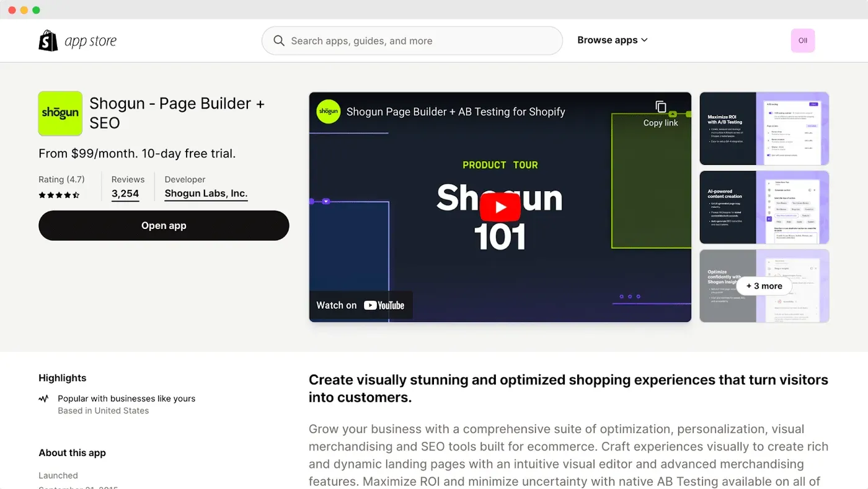
Task: Click the Open app button
Action: (x=164, y=225)
